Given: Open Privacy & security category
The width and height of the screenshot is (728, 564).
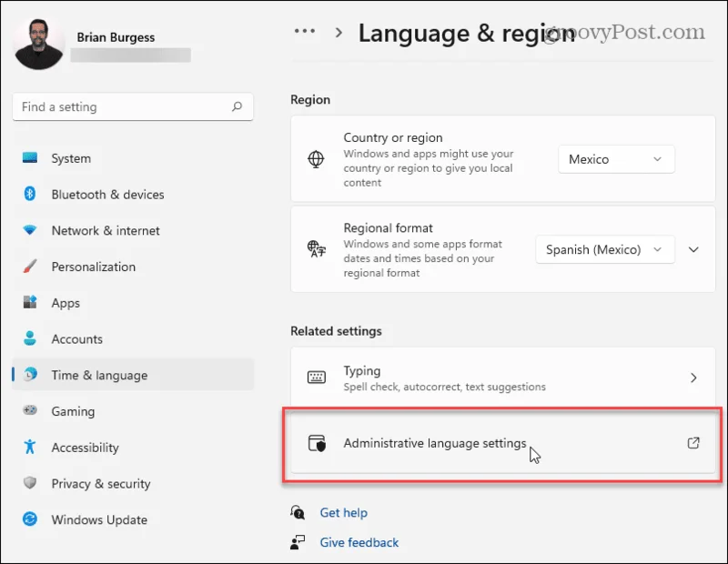Looking at the screenshot, I should click(x=133, y=483).
